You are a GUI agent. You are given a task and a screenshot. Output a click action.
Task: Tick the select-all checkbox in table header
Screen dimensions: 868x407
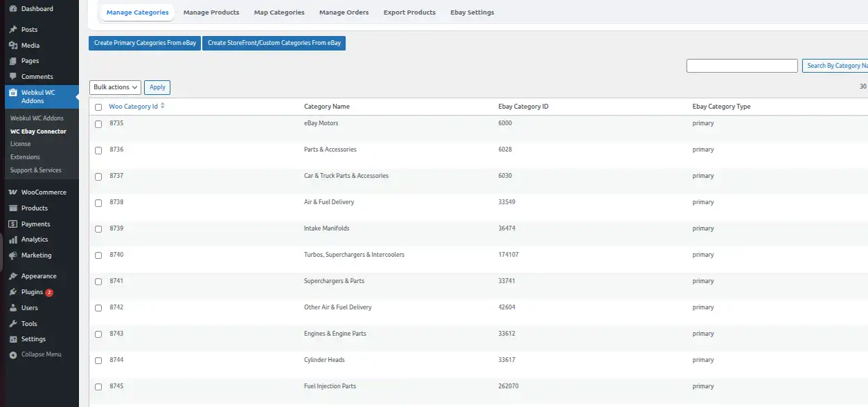(x=98, y=107)
